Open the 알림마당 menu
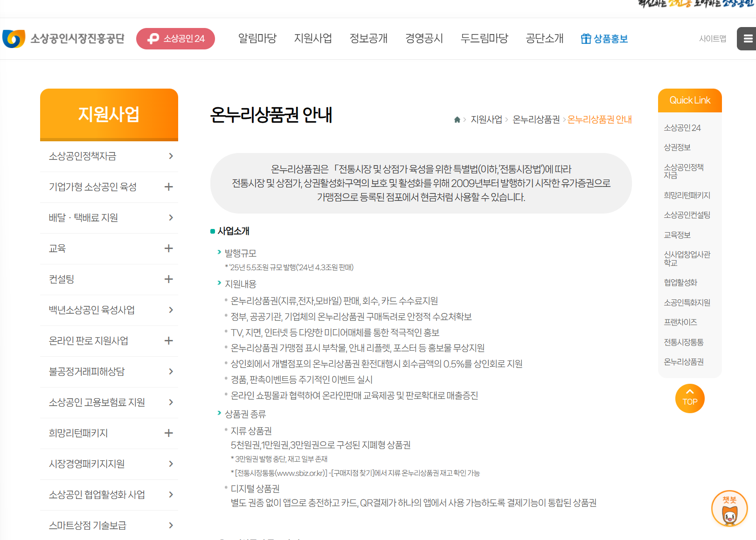The height and width of the screenshot is (540, 756). [x=257, y=38]
